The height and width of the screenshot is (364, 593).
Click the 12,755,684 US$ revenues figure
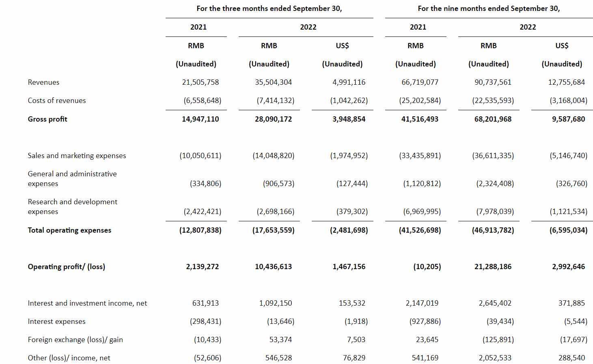(566, 82)
